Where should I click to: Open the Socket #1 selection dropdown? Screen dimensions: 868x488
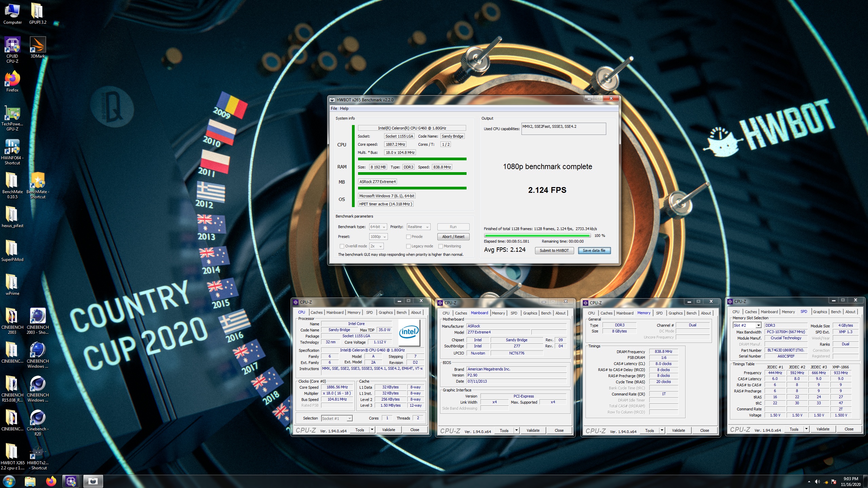(337, 418)
